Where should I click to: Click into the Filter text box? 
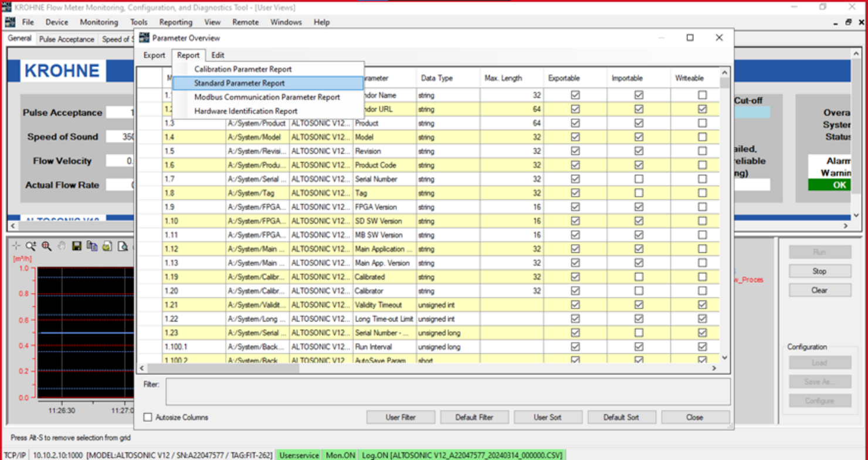tap(447, 391)
